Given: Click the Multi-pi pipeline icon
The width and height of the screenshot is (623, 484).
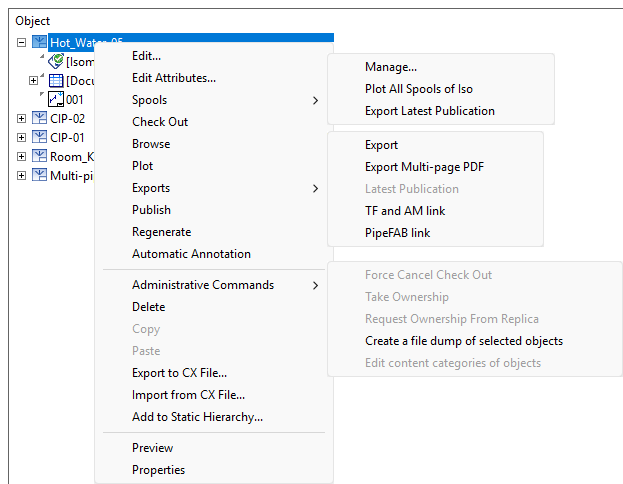Looking at the screenshot, I should point(39,176).
